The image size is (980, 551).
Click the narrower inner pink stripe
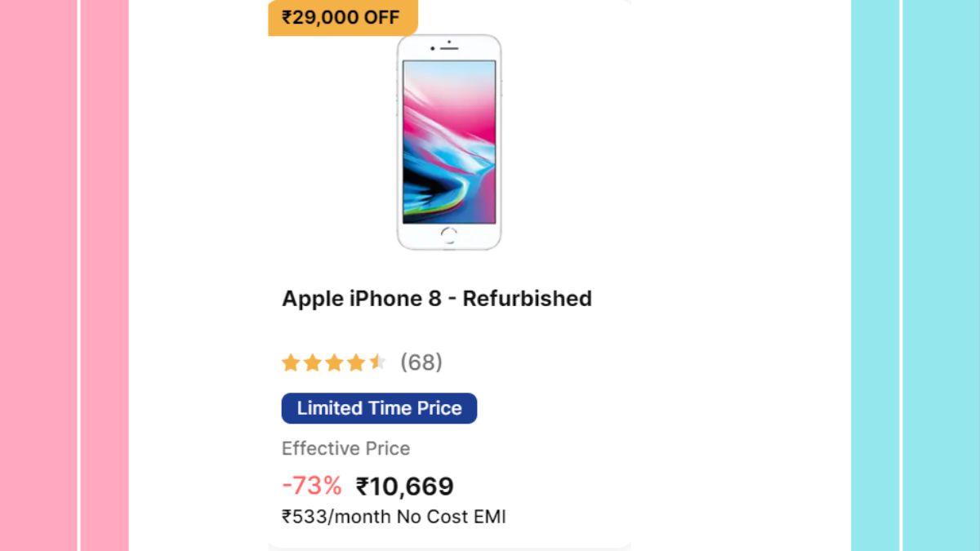tap(104, 275)
